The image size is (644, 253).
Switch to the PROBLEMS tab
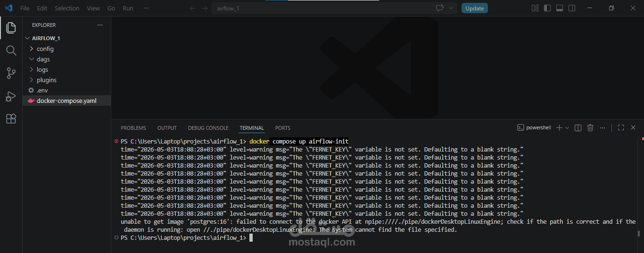tap(133, 128)
